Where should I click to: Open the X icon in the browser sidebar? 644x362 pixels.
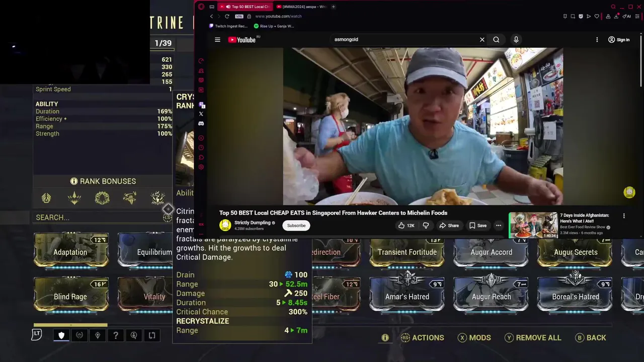(x=201, y=114)
